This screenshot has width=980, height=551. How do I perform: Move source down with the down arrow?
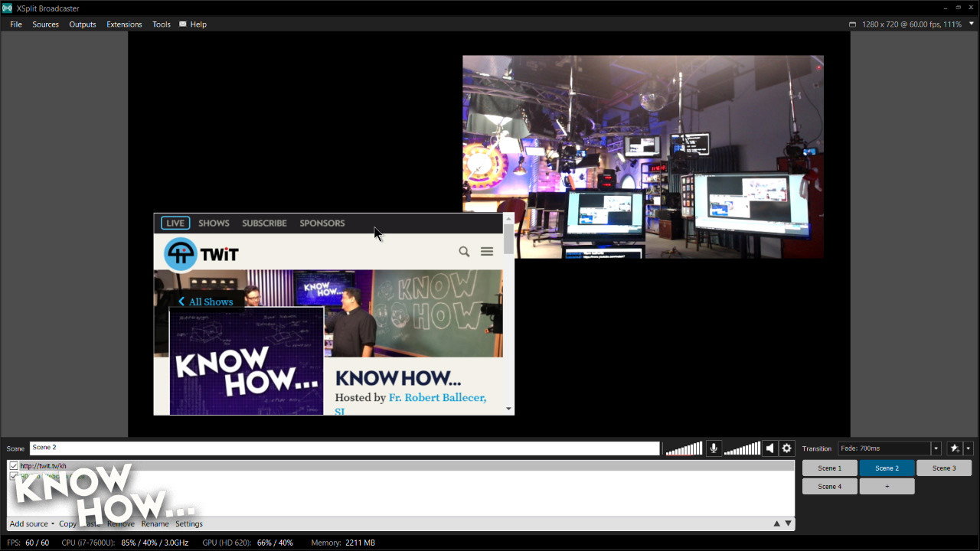(x=789, y=524)
